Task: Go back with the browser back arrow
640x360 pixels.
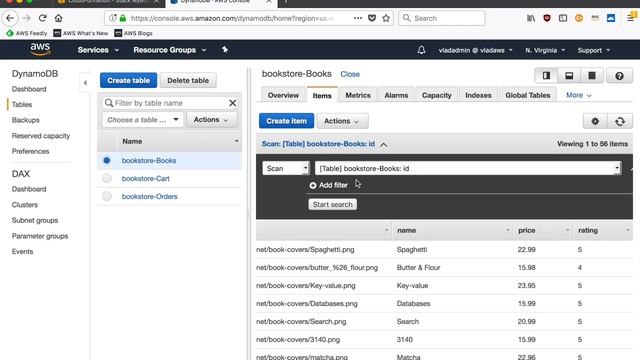Action: (x=10, y=18)
